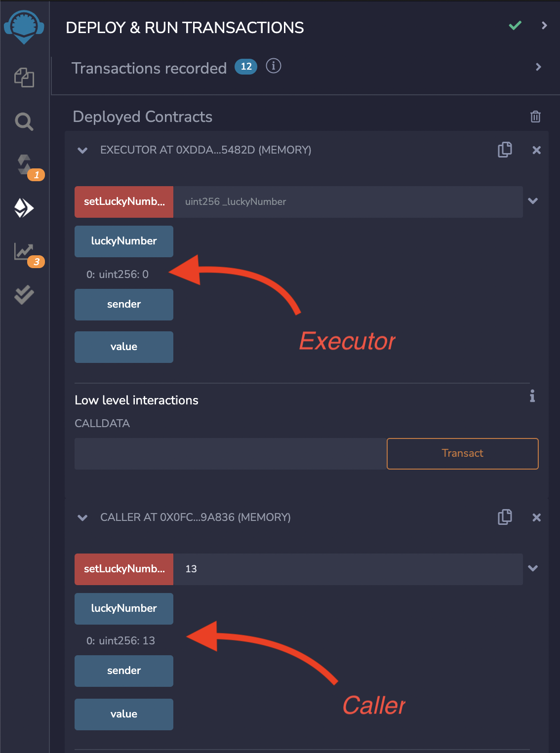
Task: Expand Executor setLuckyNumber multi-parameter view
Action: point(533,201)
